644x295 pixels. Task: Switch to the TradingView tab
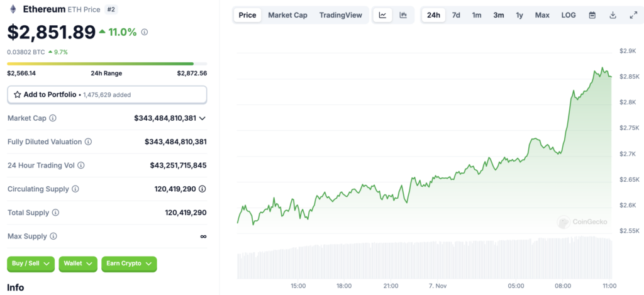(x=340, y=15)
